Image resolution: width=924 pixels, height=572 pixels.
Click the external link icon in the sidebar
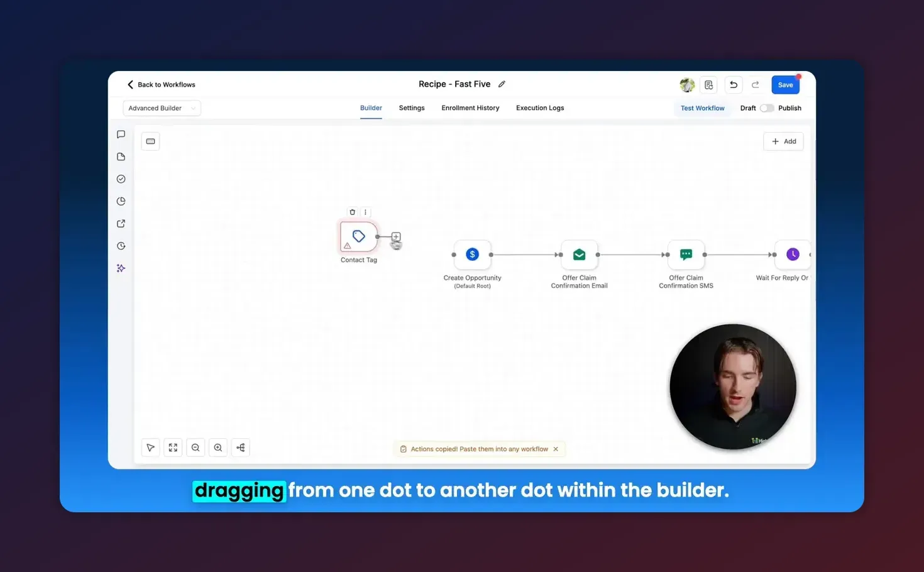(x=121, y=223)
